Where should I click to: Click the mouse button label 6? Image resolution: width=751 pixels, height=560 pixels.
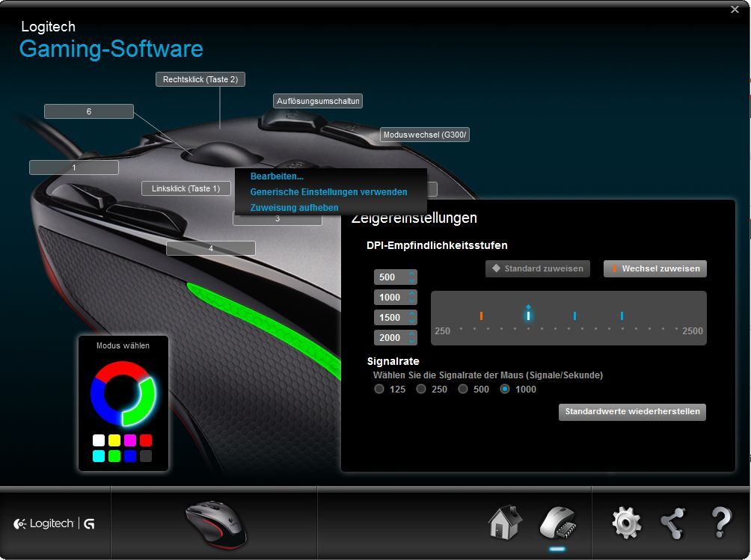[88, 111]
